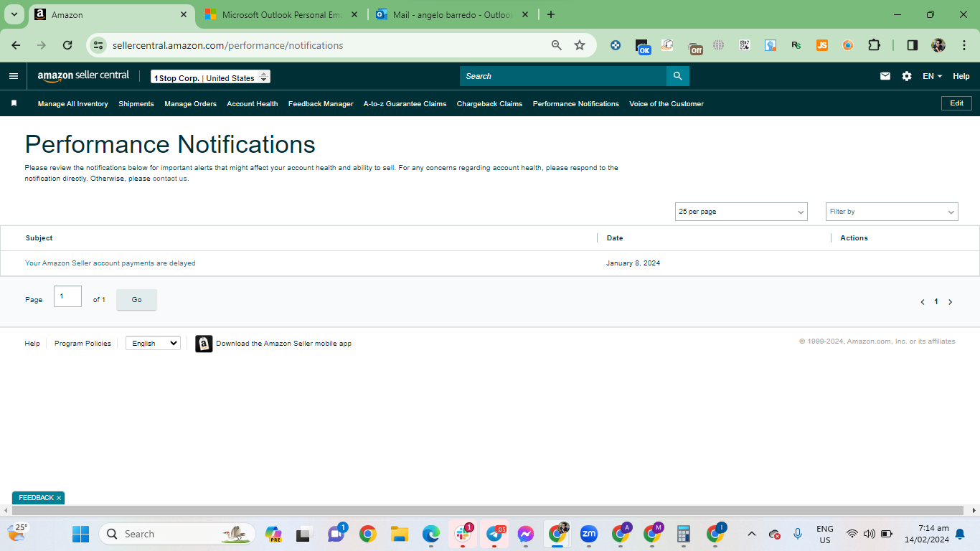Open Feedback Manager
This screenshot has width=980, height=551.
coord(321,104)
